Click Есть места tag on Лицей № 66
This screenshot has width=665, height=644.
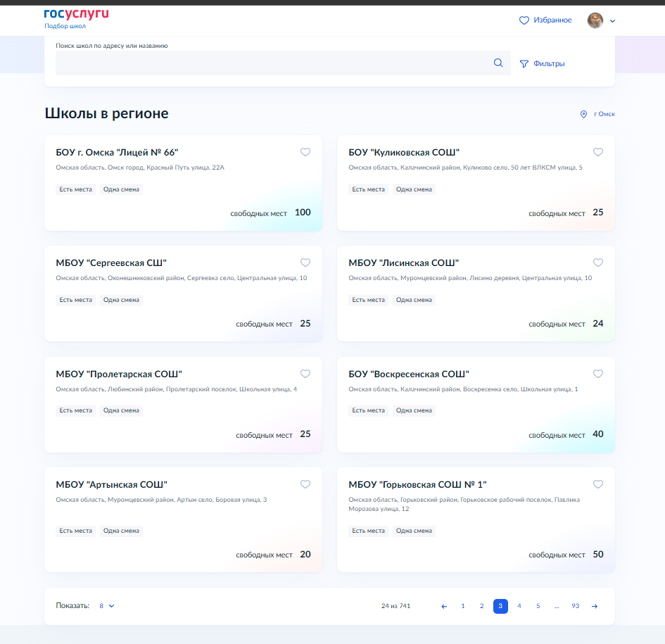point(75,189)
